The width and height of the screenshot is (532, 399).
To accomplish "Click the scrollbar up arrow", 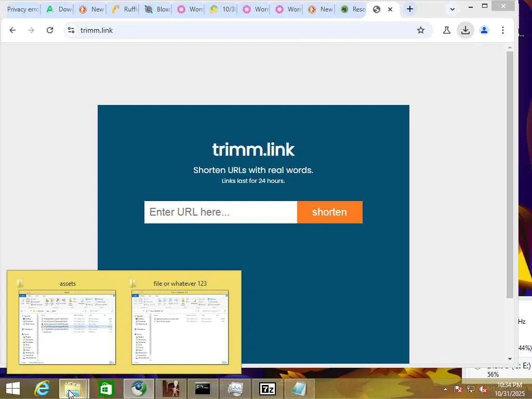I will pyautogui.click(x=510, y=48).
